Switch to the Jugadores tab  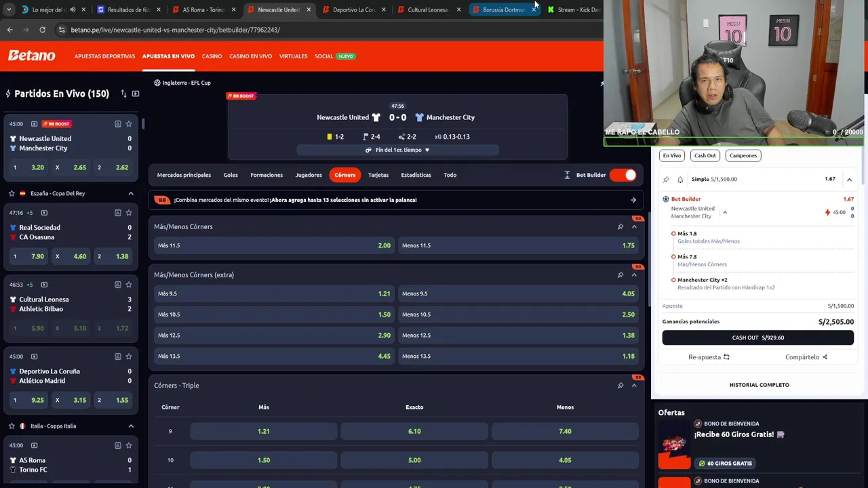point(309,175)
